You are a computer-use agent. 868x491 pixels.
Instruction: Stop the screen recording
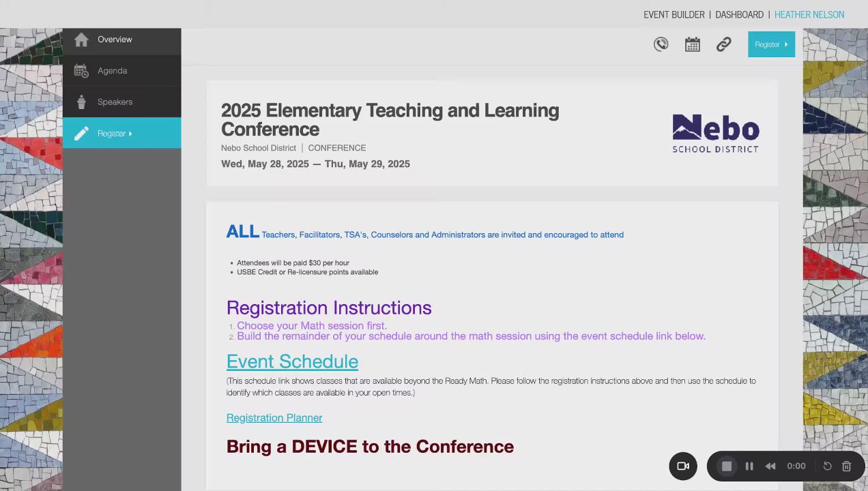point(727,466)
